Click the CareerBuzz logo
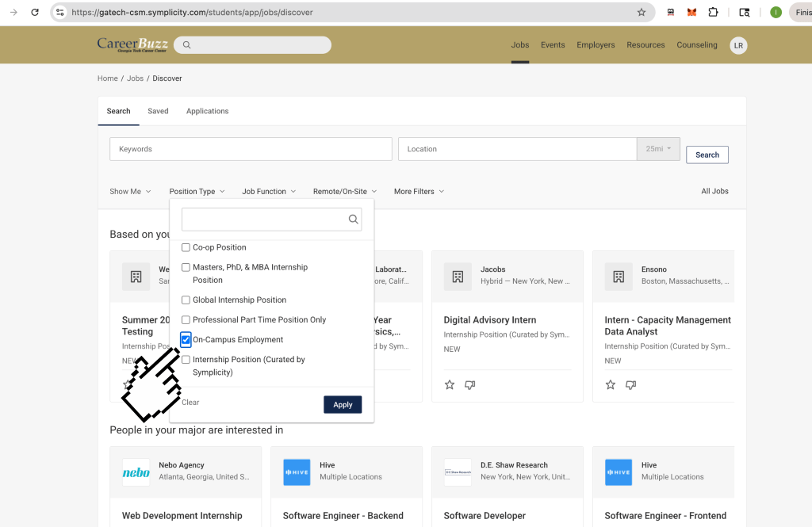The image size is (812, 527). 132,44
